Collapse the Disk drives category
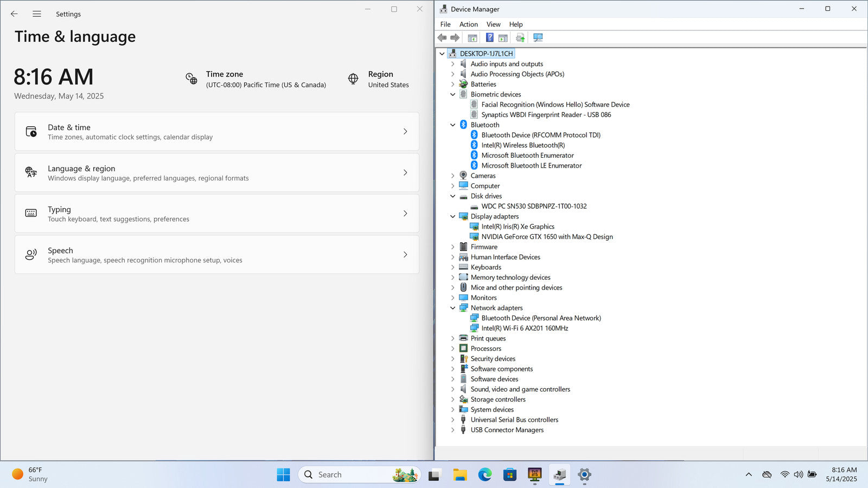 (453, 196)
